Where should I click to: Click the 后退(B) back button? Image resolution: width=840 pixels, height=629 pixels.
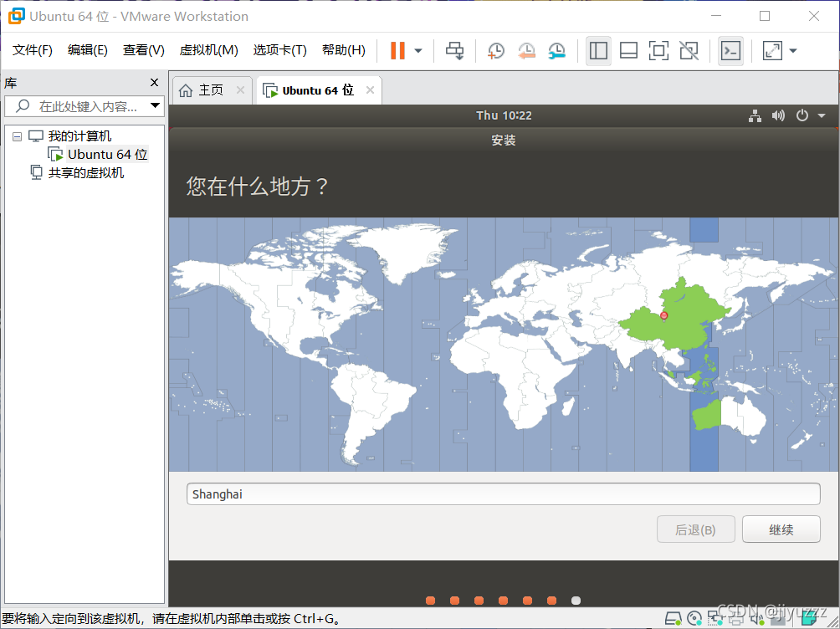(695, 529)
